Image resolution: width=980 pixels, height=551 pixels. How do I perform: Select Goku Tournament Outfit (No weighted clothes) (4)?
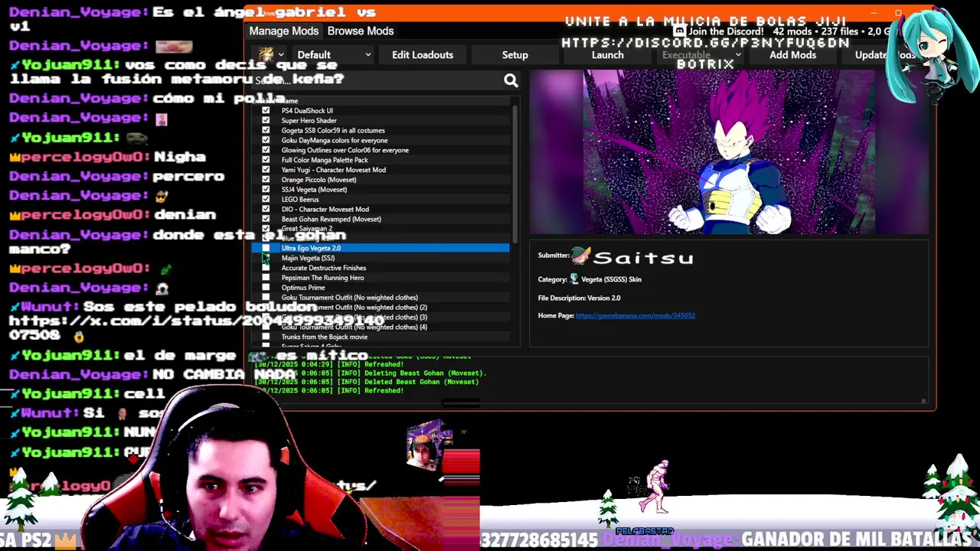coord(380,328)
